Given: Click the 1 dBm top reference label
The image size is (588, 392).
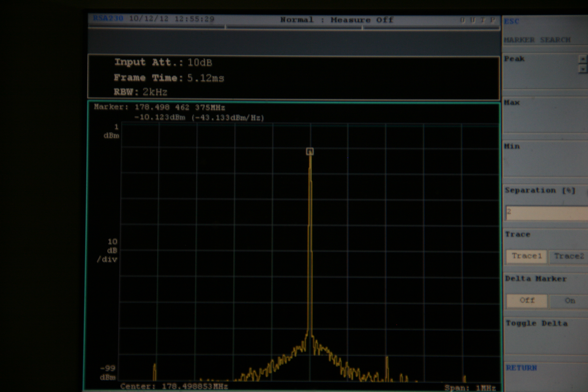Looking at the screenshot, I should tap(112, 131).
